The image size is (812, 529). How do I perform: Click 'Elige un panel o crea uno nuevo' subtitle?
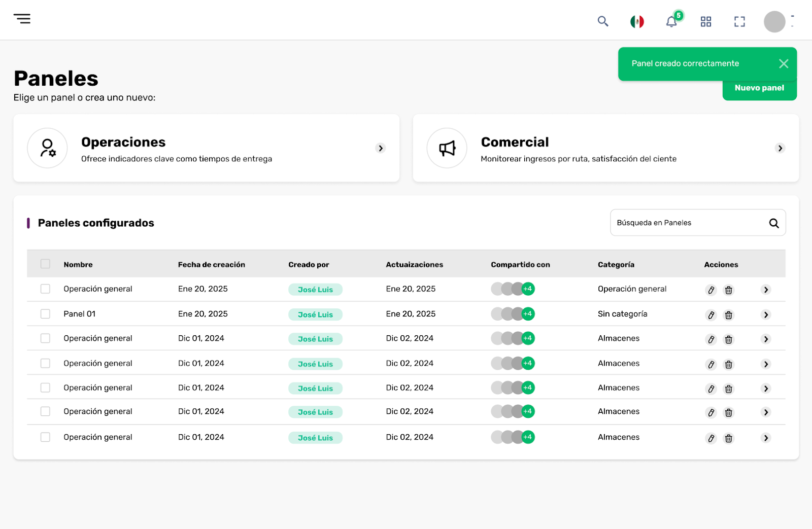coord(84,97)
